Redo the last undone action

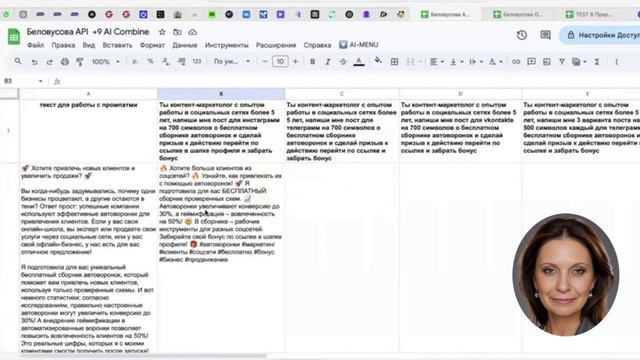(x=49, y=62)
